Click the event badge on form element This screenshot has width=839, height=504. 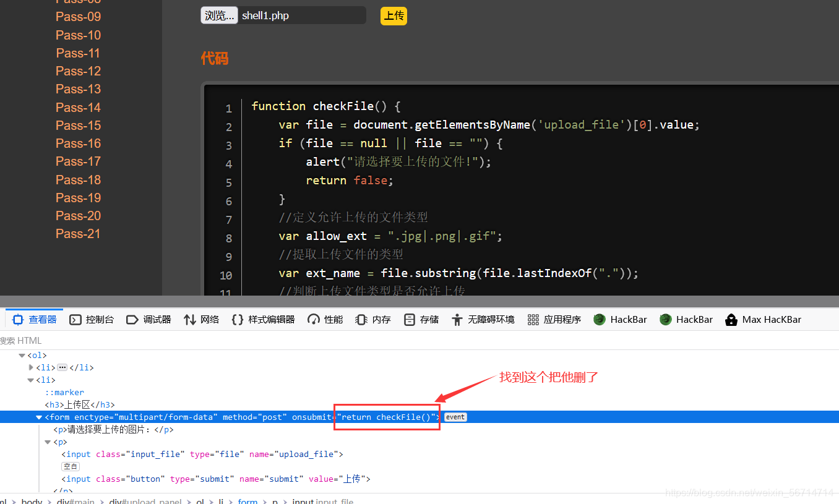[x=455, y=417]
